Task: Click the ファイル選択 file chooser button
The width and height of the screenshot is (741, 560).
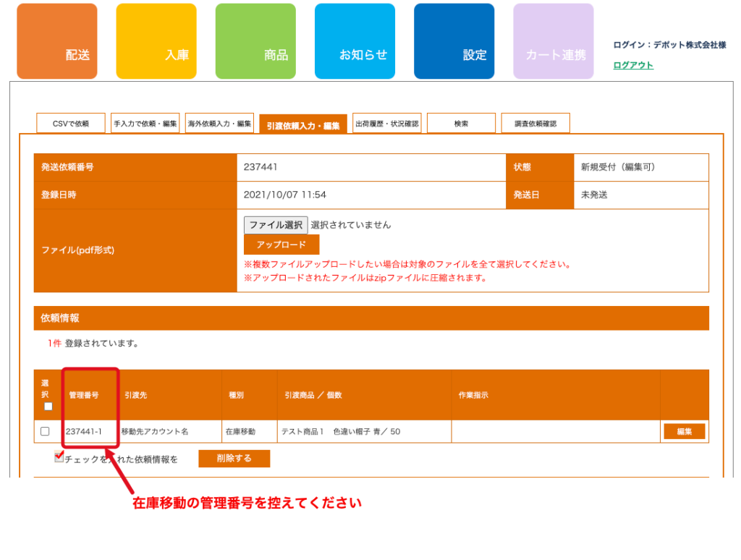Action: (276, 225)
